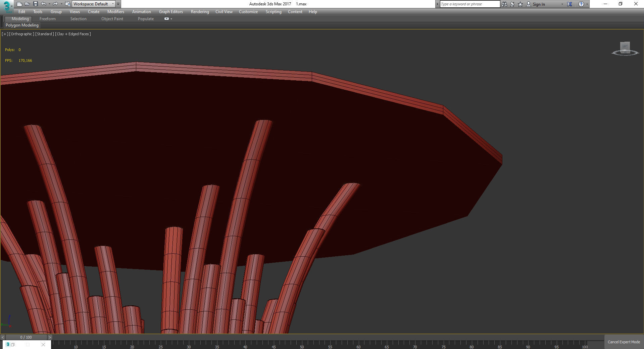Switch to the Populate ribbon tab
This screenshot has width=644, height=349.
(x=146, y=19)
